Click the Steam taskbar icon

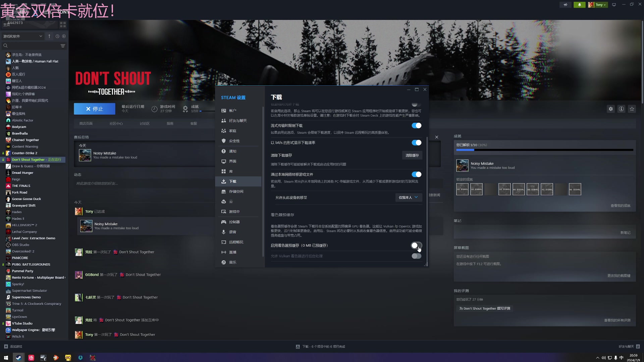(x=19, y=358)
